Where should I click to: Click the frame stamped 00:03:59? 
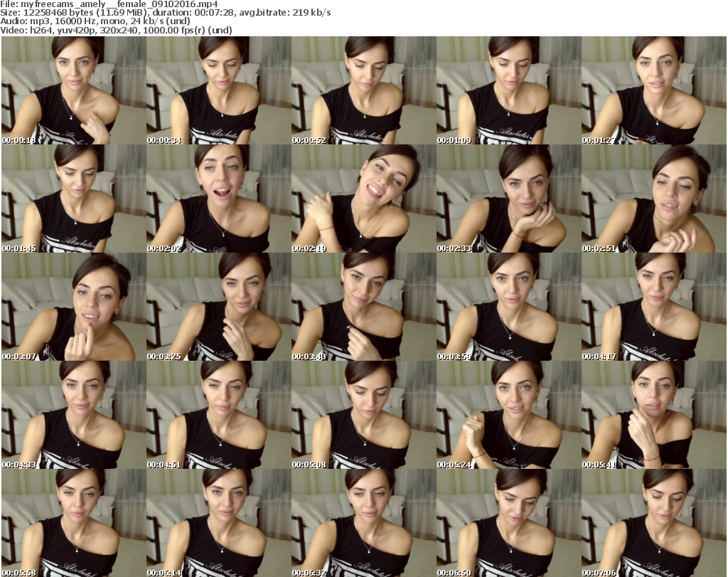point(508,307)
